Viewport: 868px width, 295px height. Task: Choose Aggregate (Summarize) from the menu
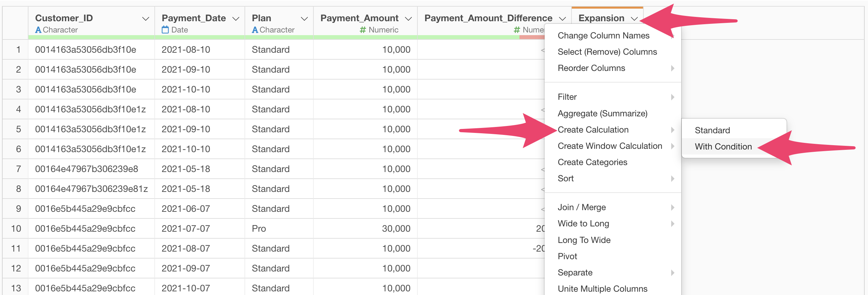click(x=603, y=114)
